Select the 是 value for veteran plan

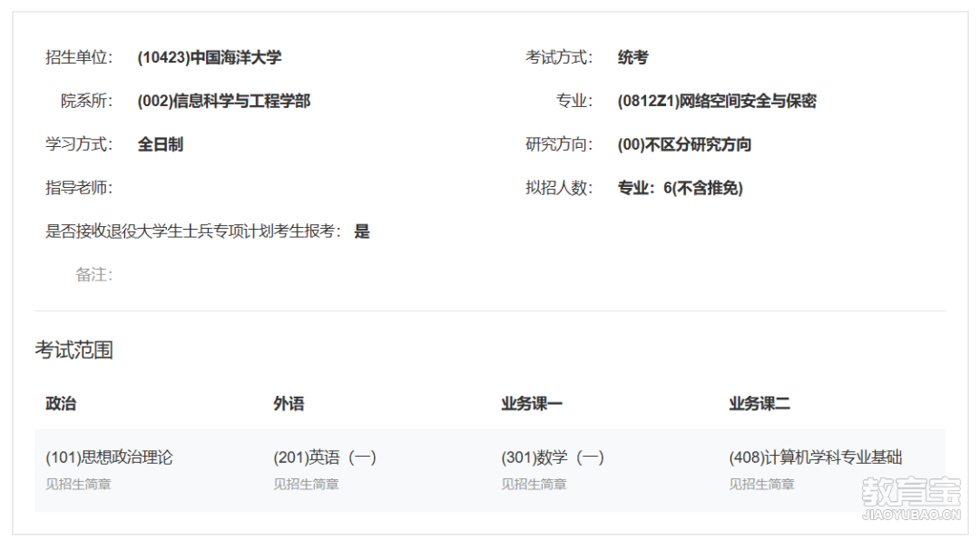pyautogui.click(x=362, y=231)
